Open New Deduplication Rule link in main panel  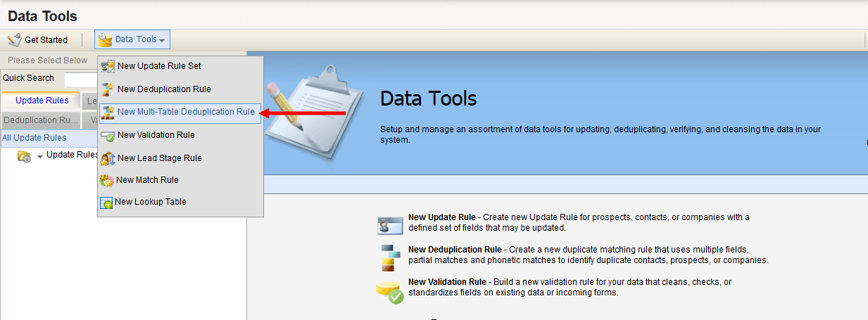(455, 250)
